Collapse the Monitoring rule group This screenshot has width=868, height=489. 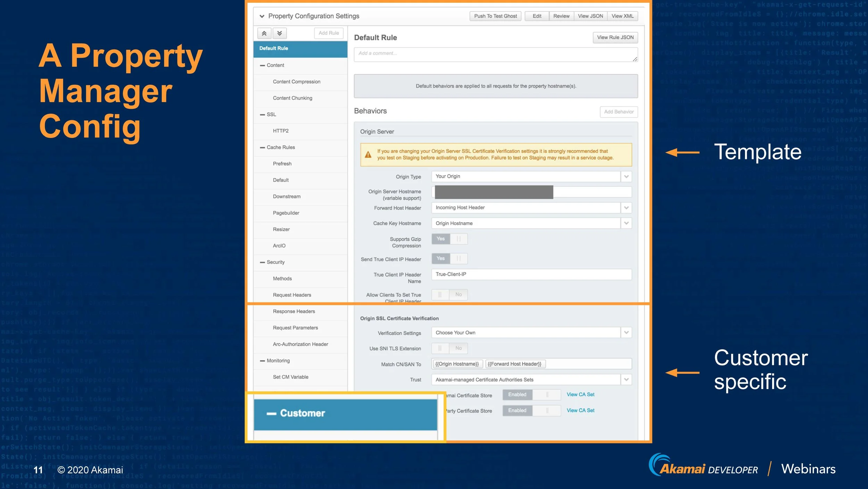(x=262, y=361)
